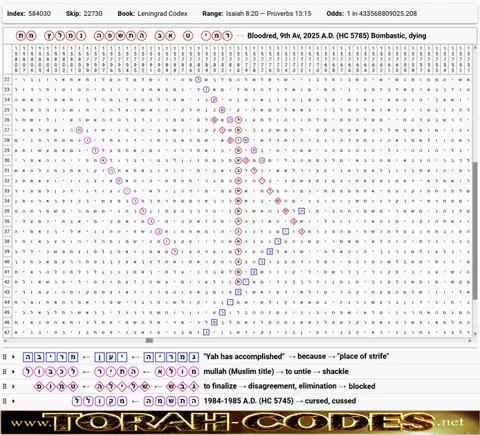Click the 'Range: Isaiah 8:20 – Proverbs 13:15' text
The image size is (480, 435).
(x=257, y=14)
